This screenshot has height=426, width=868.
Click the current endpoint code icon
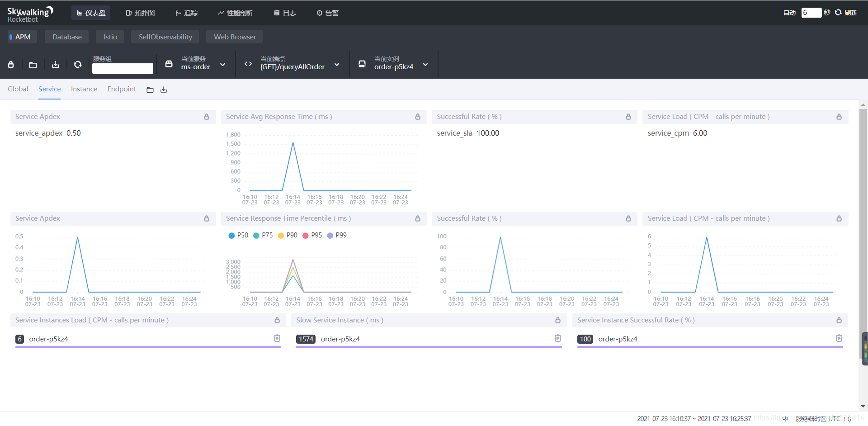click(x=248, y=64)
